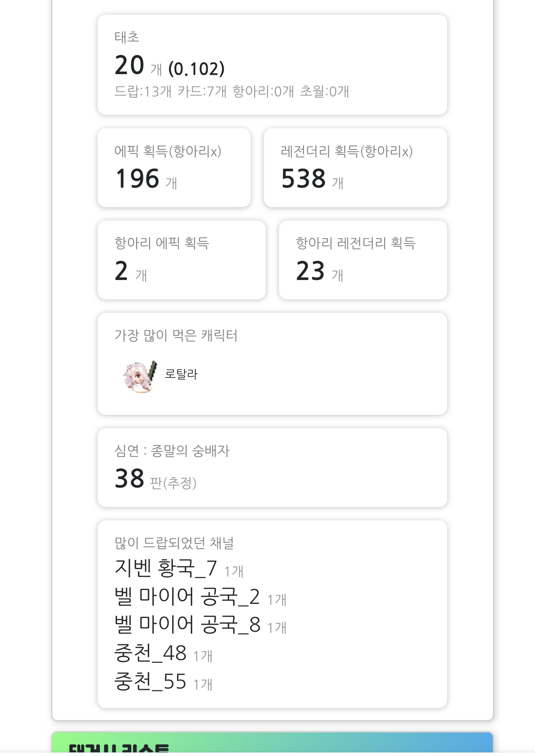Select the 지벤 황국_7 channel entry

pos(165,568)
